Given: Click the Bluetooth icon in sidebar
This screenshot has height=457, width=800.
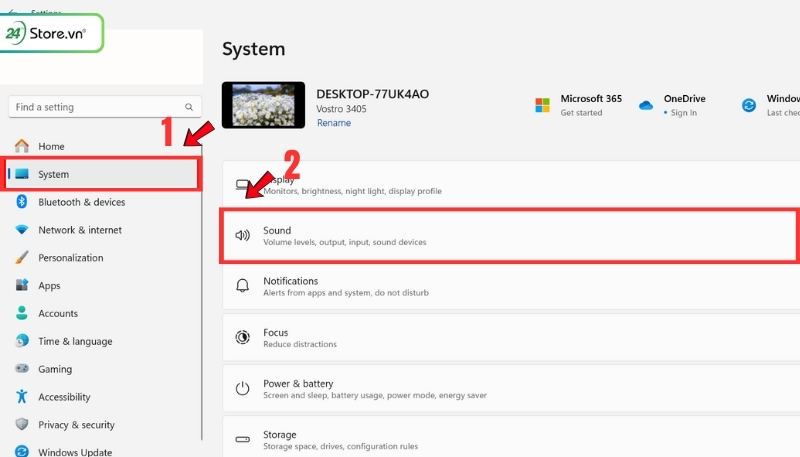Looking at the screenshot, I should (21, 201).
